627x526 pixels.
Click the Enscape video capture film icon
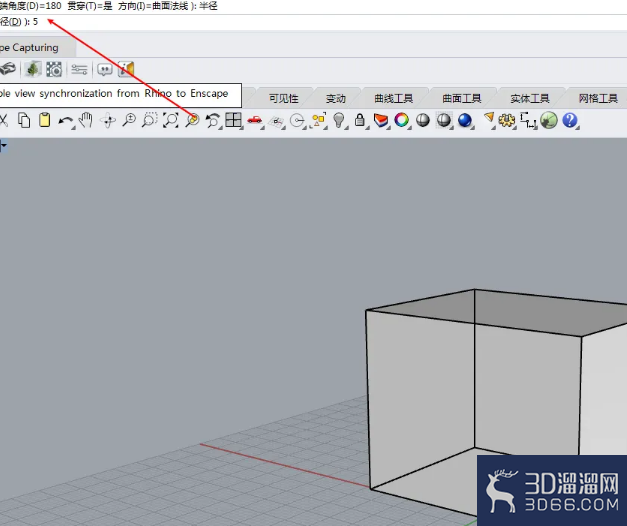pos(54,69)
